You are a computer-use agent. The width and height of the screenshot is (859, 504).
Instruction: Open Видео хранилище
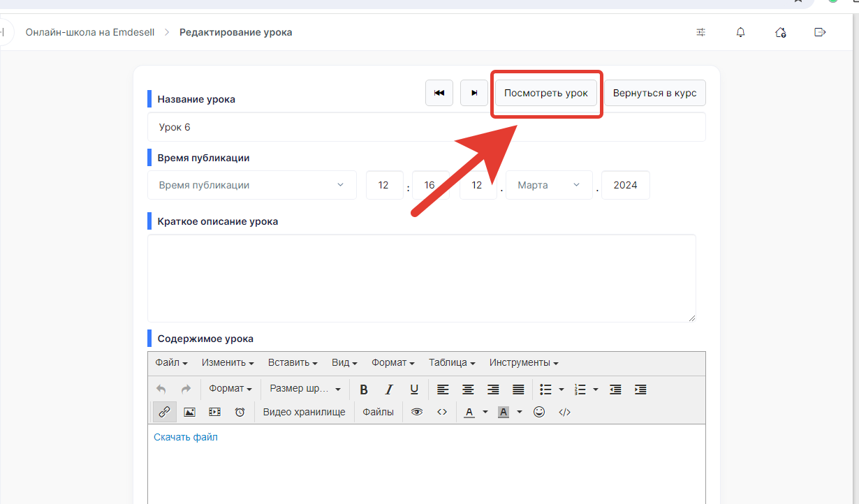point(304,412)
